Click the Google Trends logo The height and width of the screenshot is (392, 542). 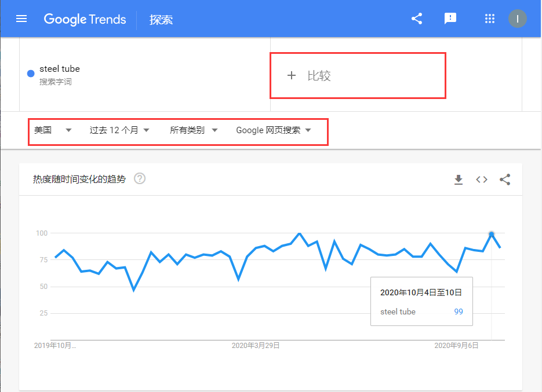[85, 19]
